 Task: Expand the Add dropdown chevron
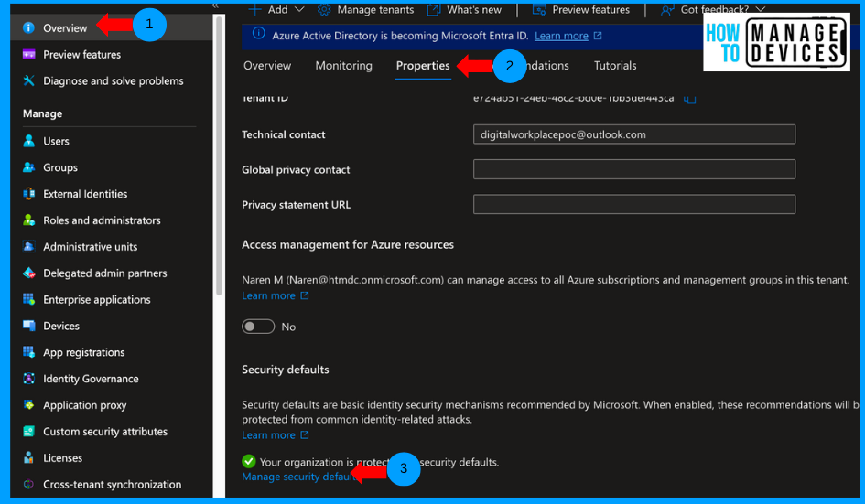pos(299,9)
